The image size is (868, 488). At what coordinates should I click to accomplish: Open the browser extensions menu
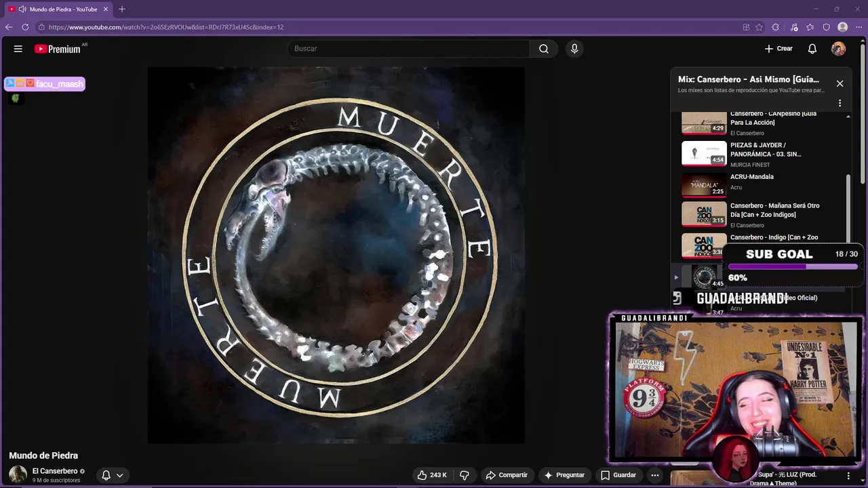point(777,27)
